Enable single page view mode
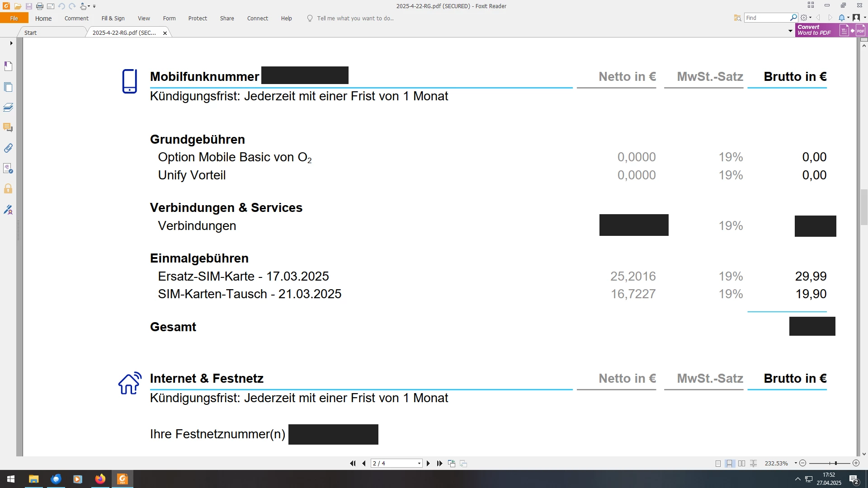Image resolution: width=868 pixels, height=488 pixels. (718, 464)
